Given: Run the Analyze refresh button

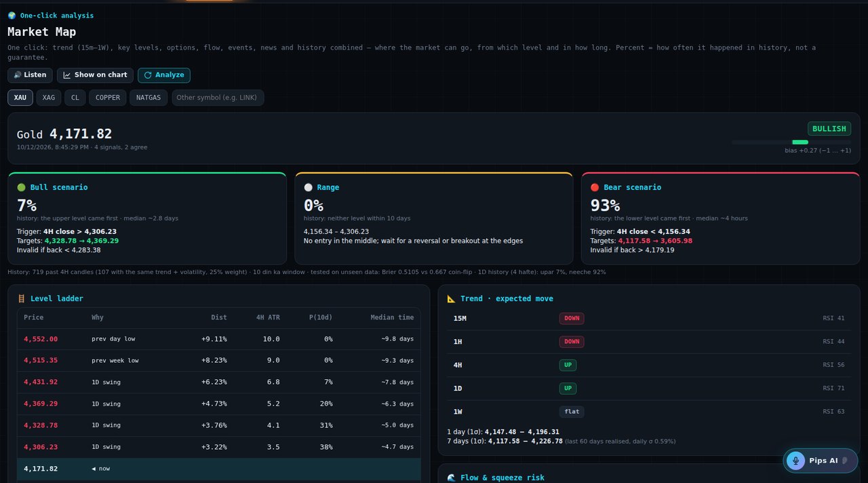Looking at the screenshot, I should click(x=164, y=75).
